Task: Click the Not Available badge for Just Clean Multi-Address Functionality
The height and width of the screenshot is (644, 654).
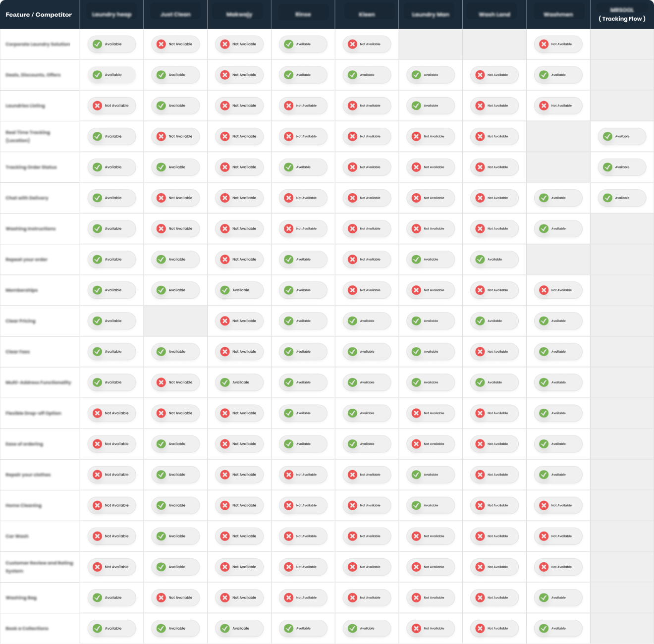Action: pyautogui.click(x=175, y=382)
